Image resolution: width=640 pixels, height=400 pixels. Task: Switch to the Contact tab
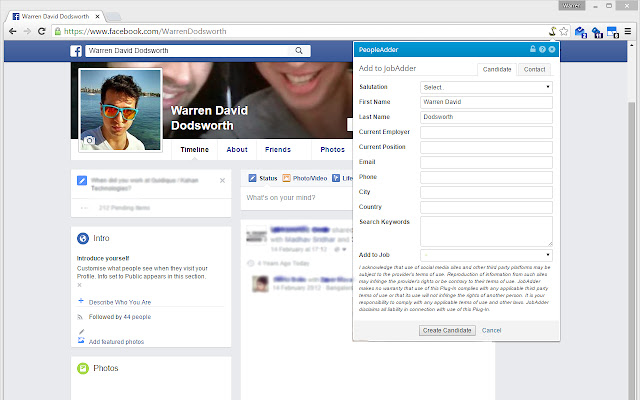click(535, 69)
